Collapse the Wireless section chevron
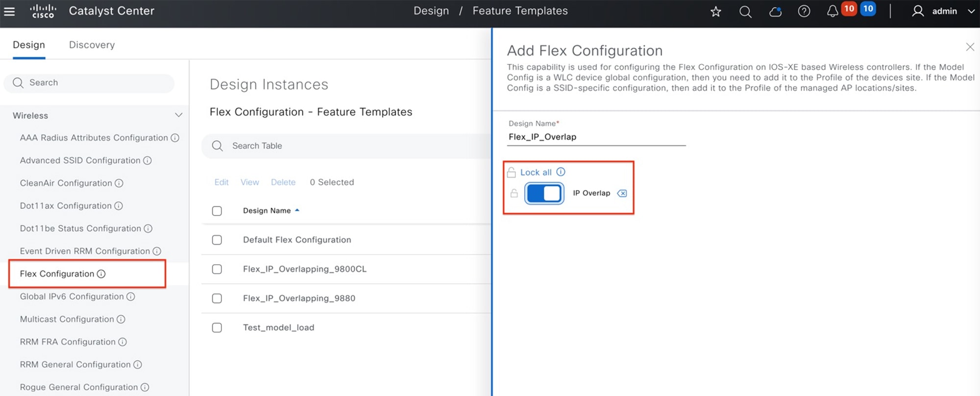The image size is (980, 396). pos(178,115)
